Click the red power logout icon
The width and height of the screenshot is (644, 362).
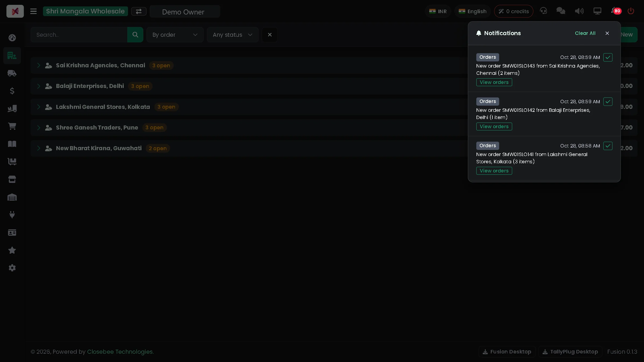[x=631, y=11]
